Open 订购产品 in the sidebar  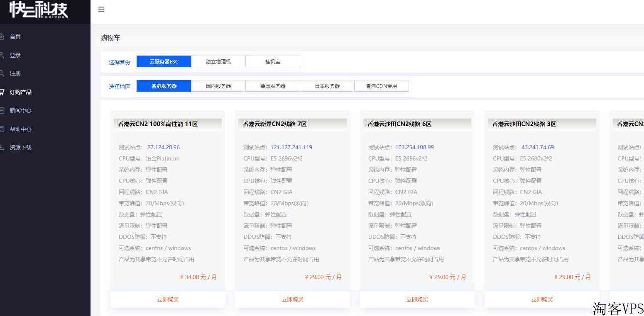[21, 92]
